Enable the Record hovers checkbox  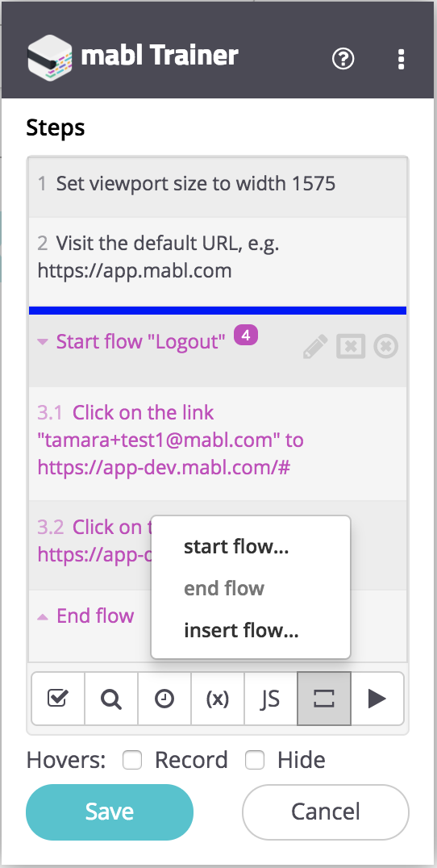132,761
